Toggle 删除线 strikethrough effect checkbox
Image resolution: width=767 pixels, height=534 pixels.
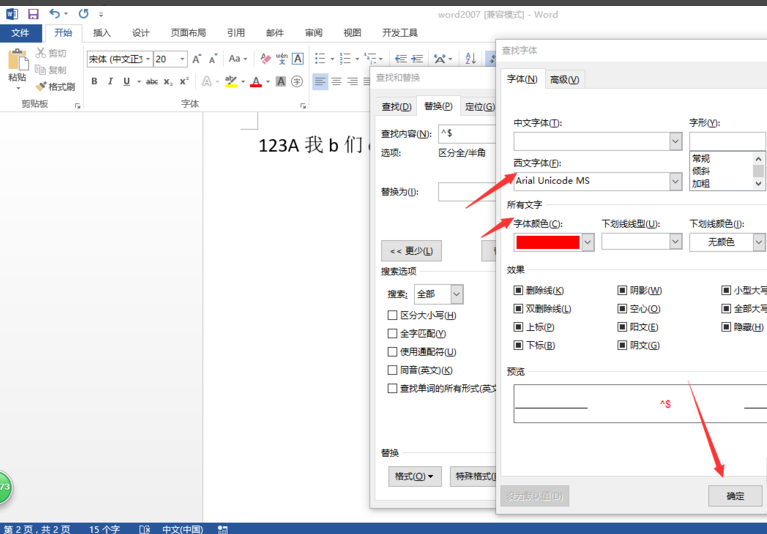(x=518, y=290)
